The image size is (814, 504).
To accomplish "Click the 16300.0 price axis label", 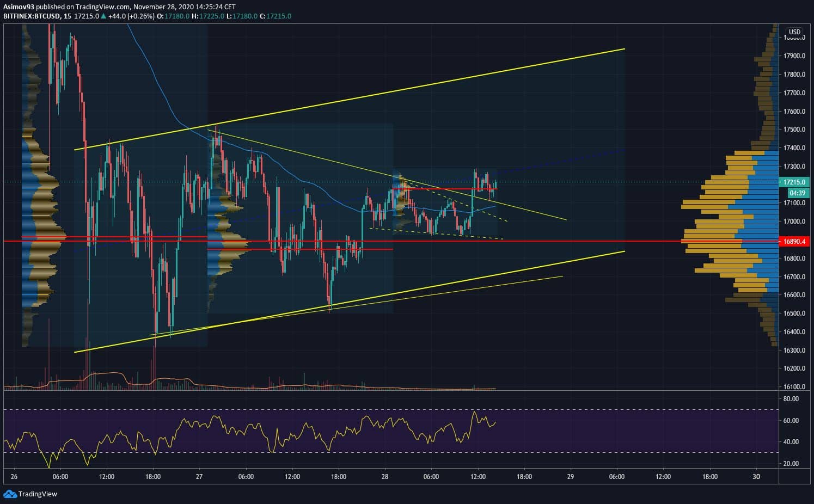I will click(794, 351).
